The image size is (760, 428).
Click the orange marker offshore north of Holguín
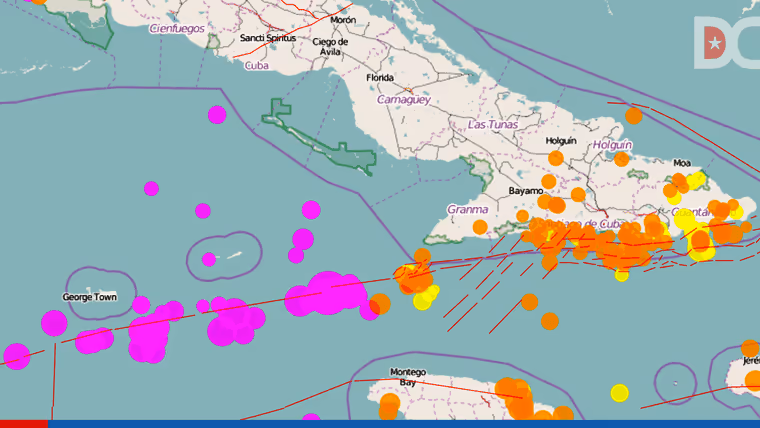633,116
